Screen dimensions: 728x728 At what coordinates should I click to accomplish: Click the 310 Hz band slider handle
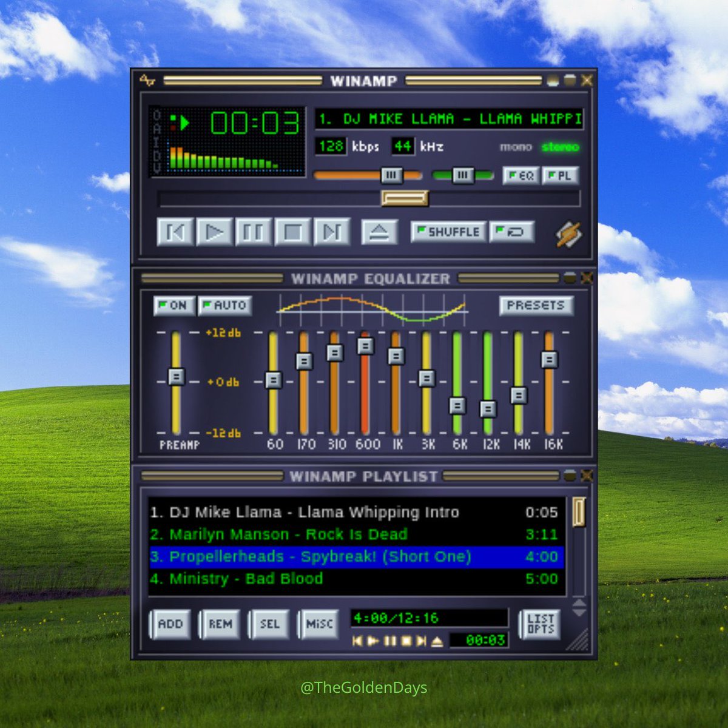tap(335, 353)
